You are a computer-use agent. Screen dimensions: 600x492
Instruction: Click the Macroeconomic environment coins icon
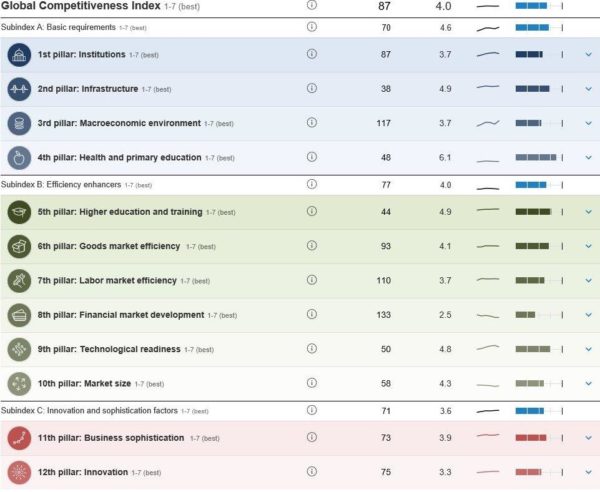click(19, 124)
